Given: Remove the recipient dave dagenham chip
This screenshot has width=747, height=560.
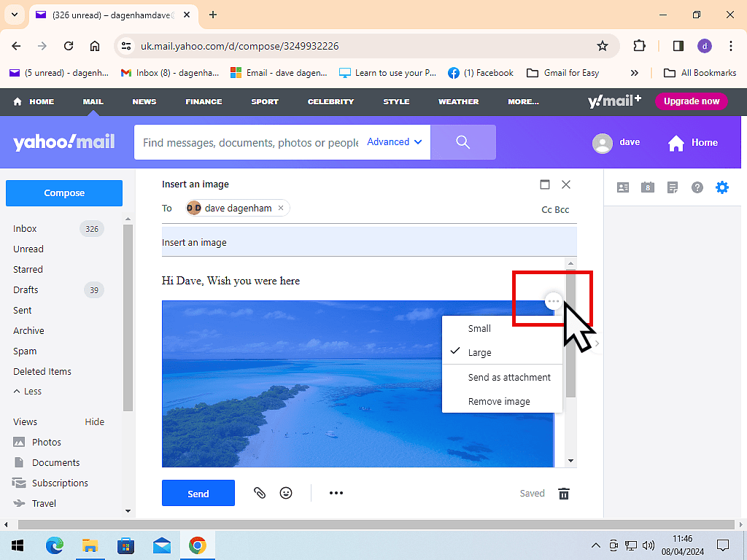Looking at the screenshot, I should coord(281,208).
